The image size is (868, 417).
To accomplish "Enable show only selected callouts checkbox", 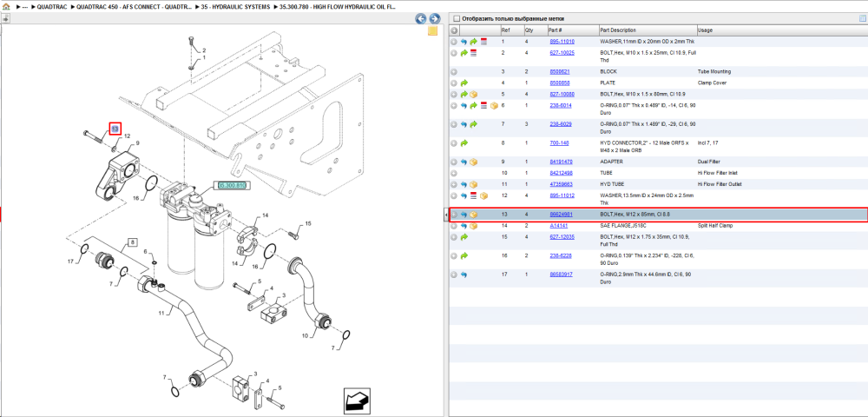I will (457, 19).
